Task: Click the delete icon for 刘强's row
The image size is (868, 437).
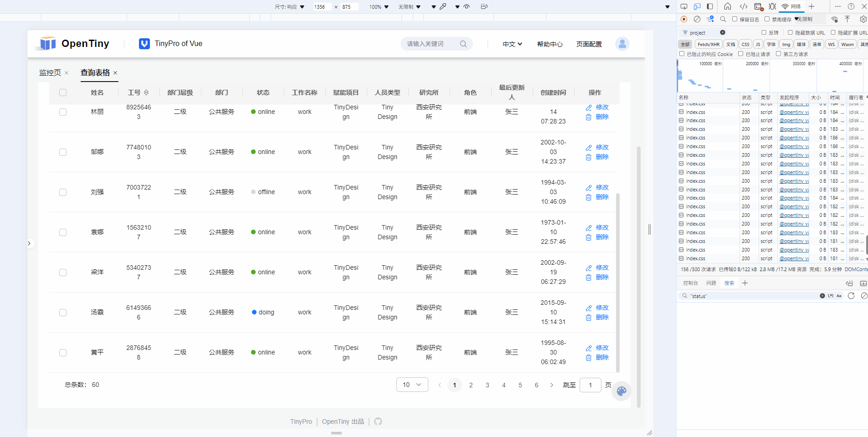Action: point(589,197)
